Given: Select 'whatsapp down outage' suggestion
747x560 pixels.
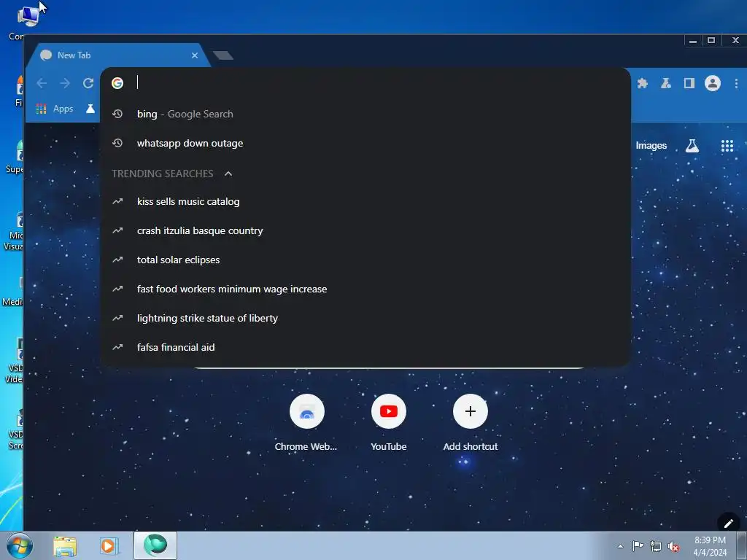Looking at the screenshot, I should pyautogui.click(x=365, y=144).
